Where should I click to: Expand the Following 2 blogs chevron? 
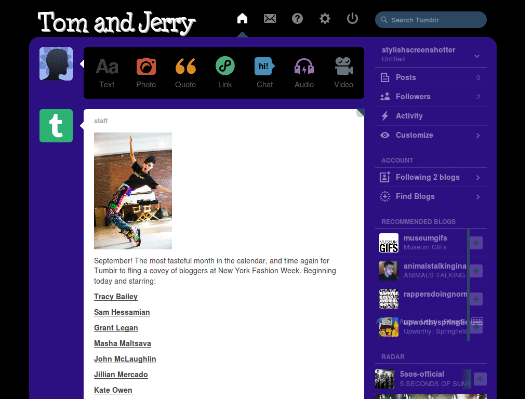click(x=478, y=178)
